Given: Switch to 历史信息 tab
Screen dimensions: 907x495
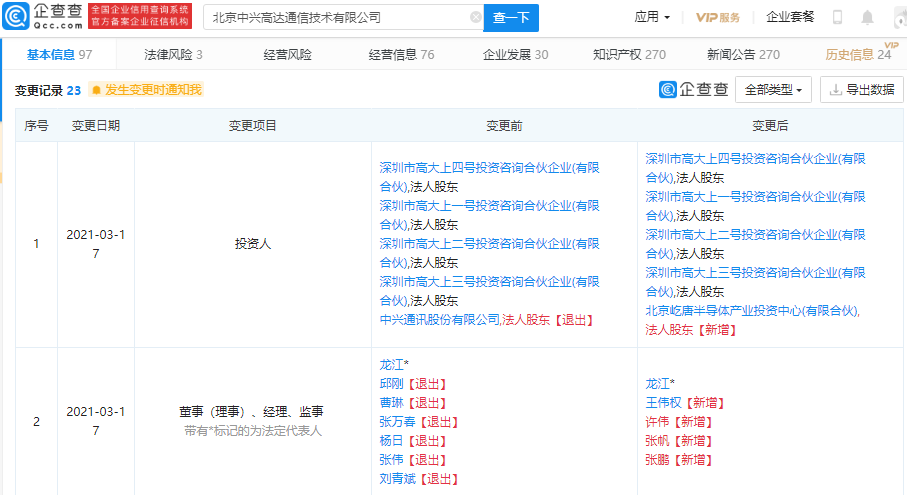Looking at the screenshot, I should 858,54.
